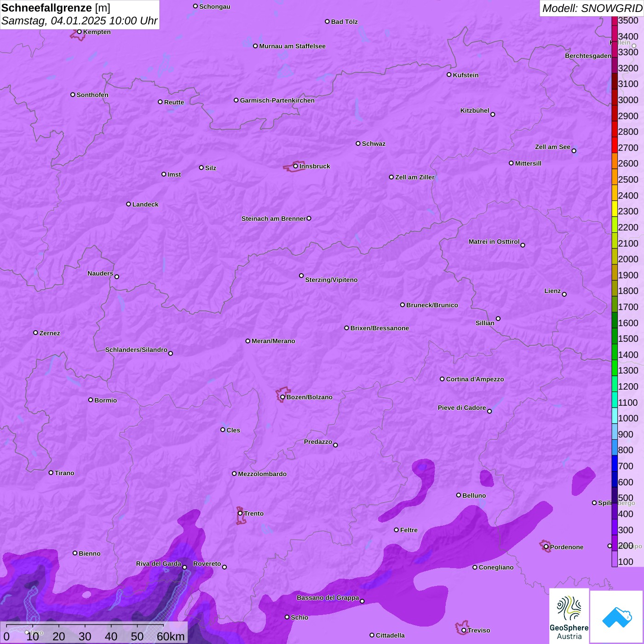Click the bright yellow swatch in the legend

click(x=615, y=209)
